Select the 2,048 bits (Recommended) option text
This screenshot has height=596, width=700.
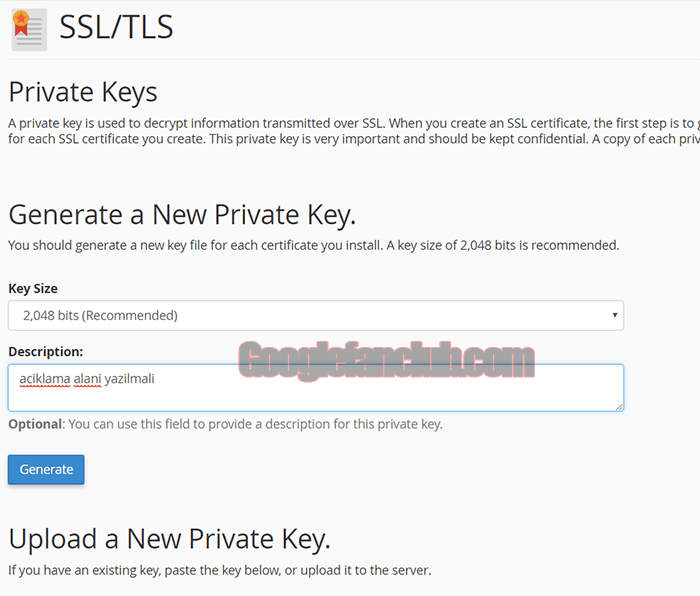[x=100, y=316]
